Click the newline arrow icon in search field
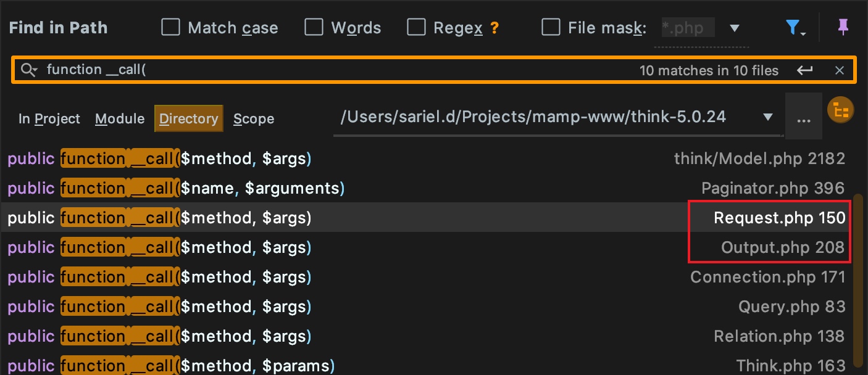 click(804, 70)
